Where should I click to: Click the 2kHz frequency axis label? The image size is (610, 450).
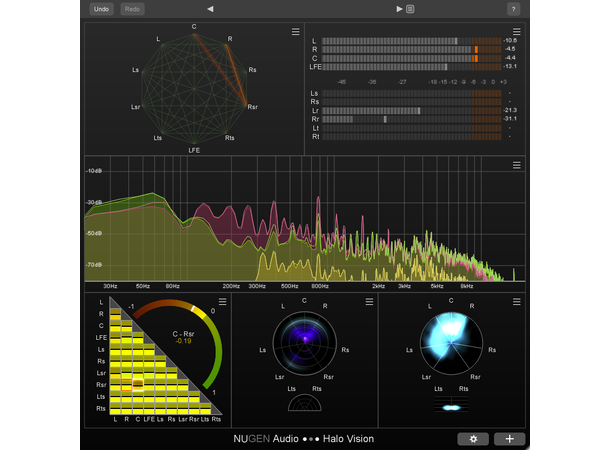click(378, 286)
